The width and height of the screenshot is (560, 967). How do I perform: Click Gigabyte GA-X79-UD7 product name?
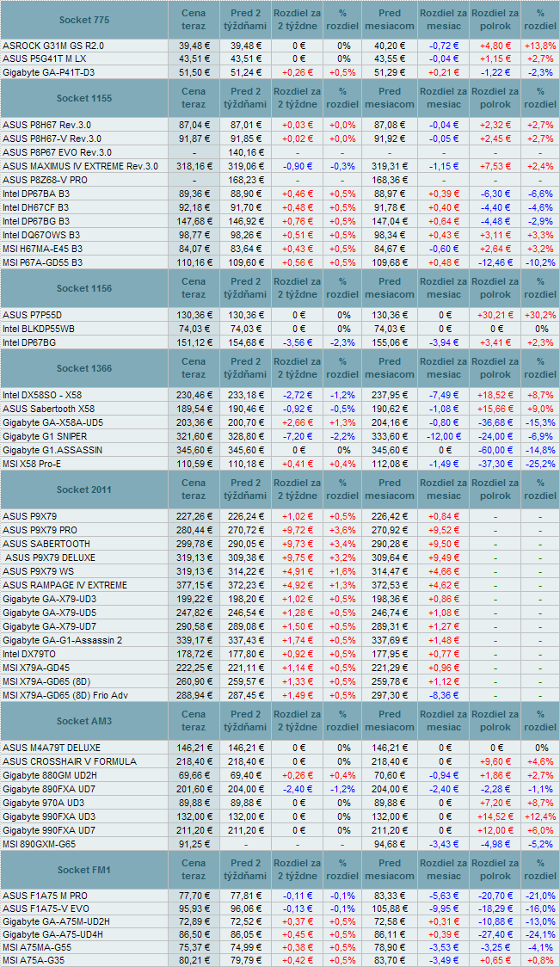(x=49, y=626)
